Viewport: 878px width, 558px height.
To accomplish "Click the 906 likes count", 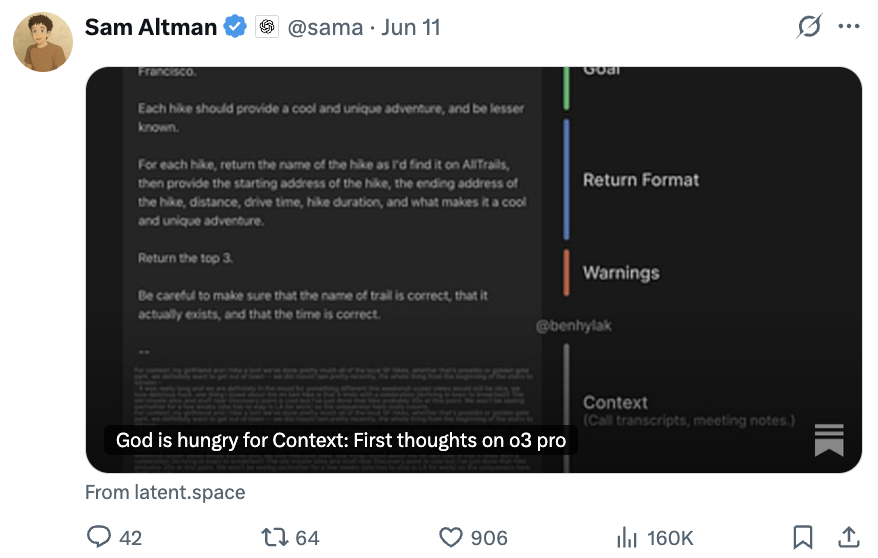I will (x=489, y=538).
